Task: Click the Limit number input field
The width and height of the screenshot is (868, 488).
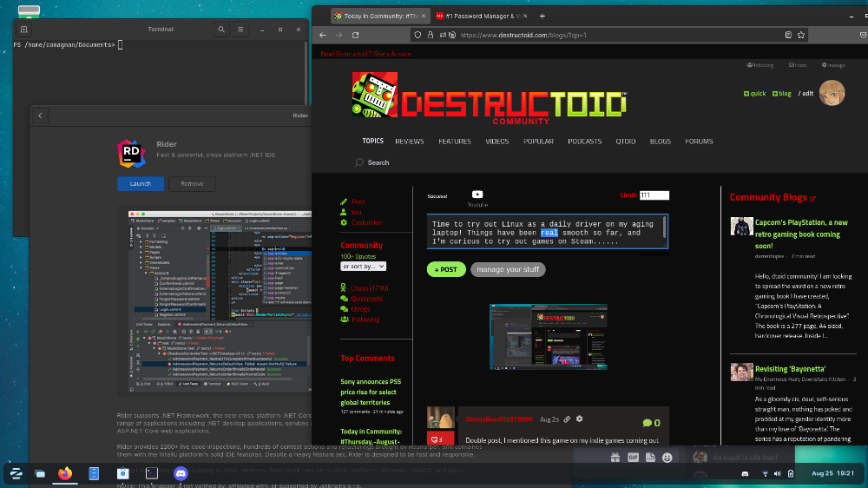Action: pyautogui.click(x=654, y=195)
